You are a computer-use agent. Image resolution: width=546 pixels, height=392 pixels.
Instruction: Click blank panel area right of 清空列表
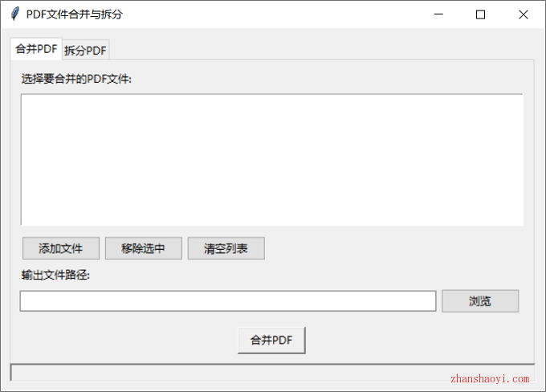pos(393,248)
